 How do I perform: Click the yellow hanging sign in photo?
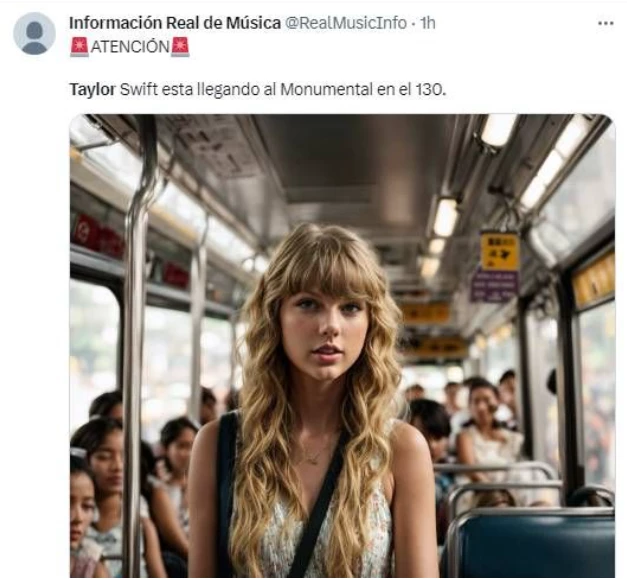pyautogui.click(x=499, y=252)
